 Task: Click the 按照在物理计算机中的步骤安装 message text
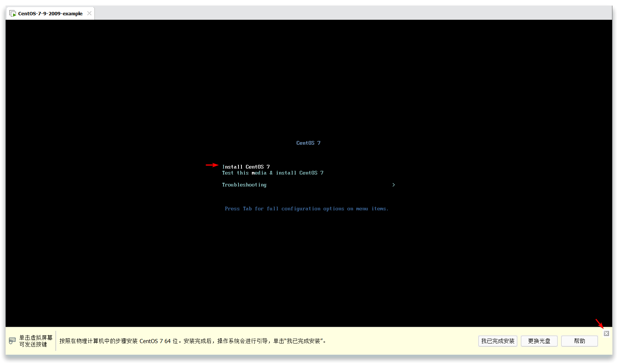click(193, 341)
